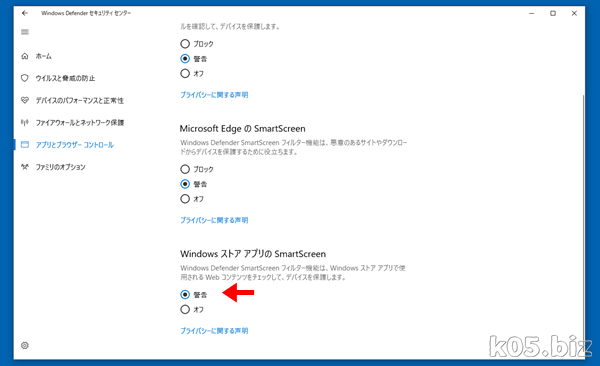Select 警告 radio in the top section

[185, 59]
